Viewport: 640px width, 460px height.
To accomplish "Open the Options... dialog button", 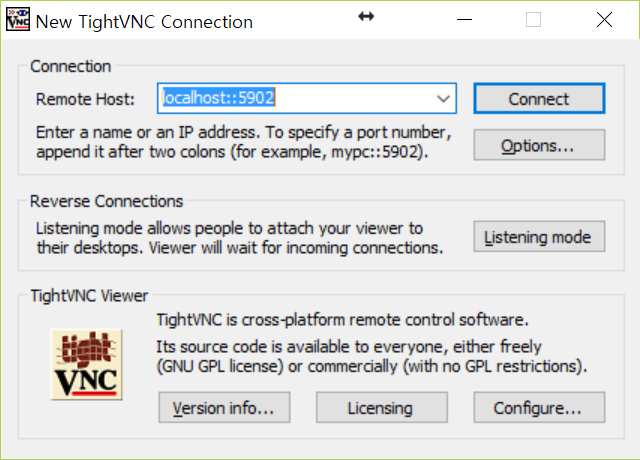I will pyautogui.click(x=539, y=145).
